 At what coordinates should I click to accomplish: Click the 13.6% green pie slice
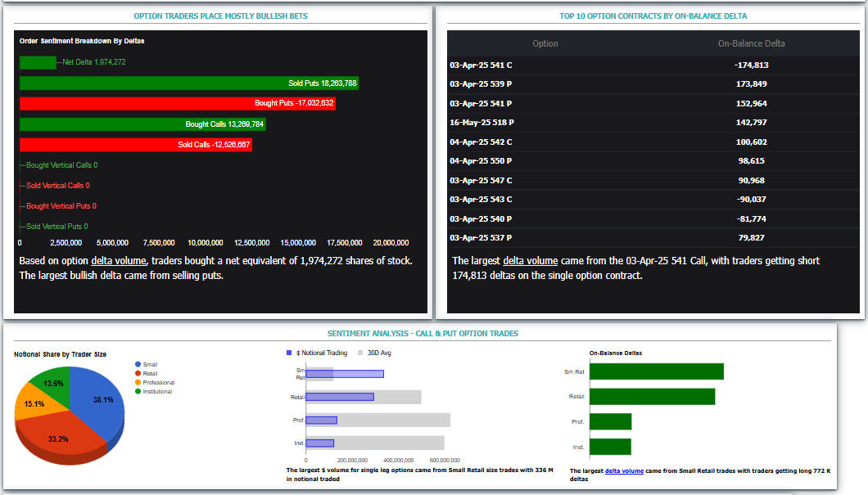[x=53, y=383]
